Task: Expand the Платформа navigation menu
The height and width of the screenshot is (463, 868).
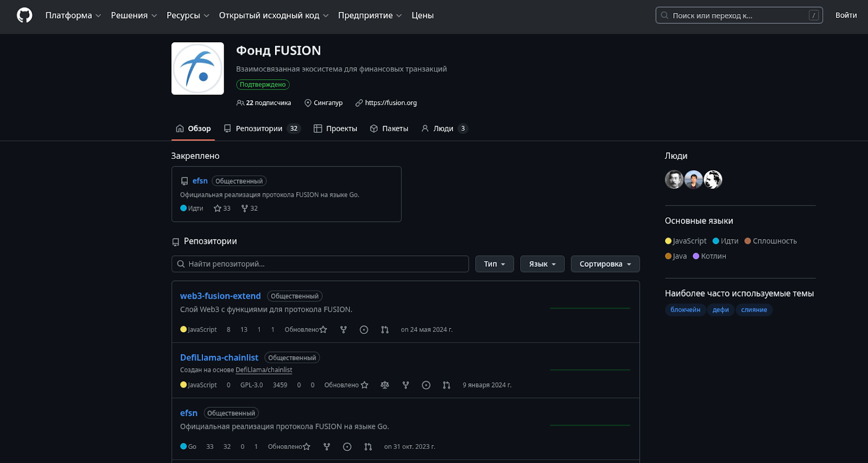Action: pos(73,15)
